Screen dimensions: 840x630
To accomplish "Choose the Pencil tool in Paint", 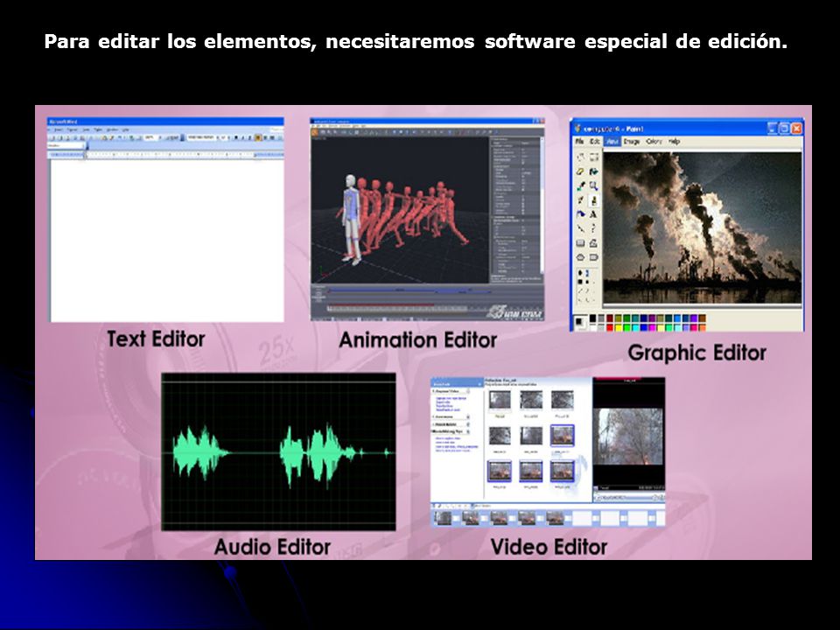I will click(580, 199).
